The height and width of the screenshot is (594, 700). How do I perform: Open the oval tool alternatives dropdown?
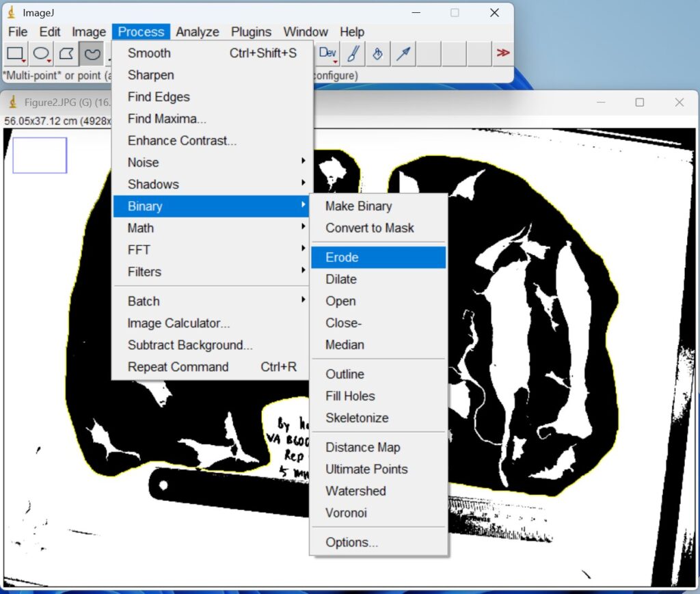pos(47,60)
